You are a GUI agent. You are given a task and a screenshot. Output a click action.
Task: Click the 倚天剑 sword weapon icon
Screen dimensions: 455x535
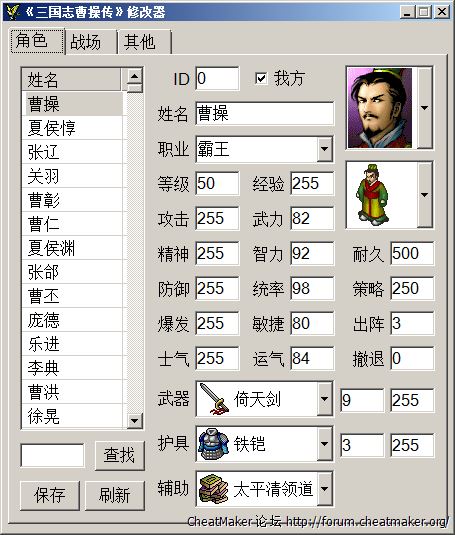pos(214,399)
